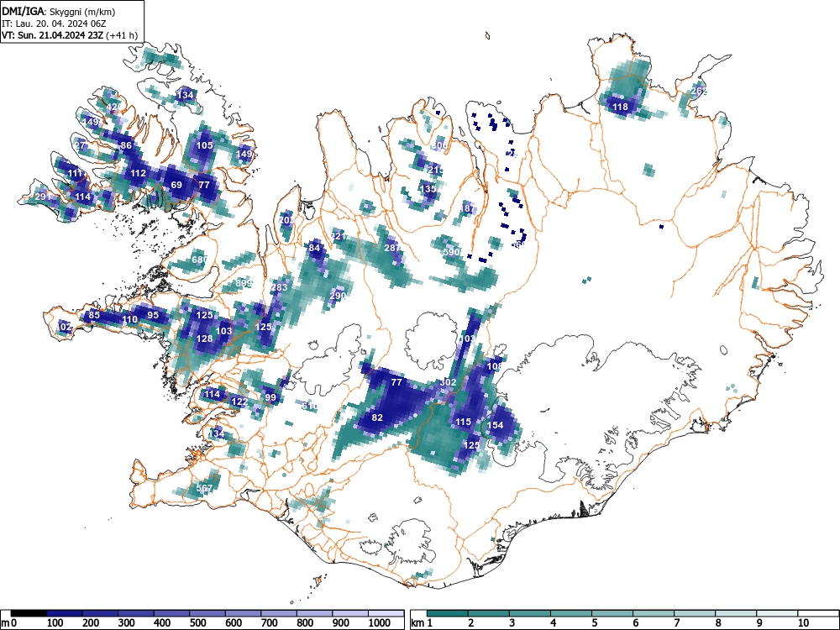Click the '(+41 h)' forecast offset text
This screenshot has width=840, height=630.
point(122,35)
